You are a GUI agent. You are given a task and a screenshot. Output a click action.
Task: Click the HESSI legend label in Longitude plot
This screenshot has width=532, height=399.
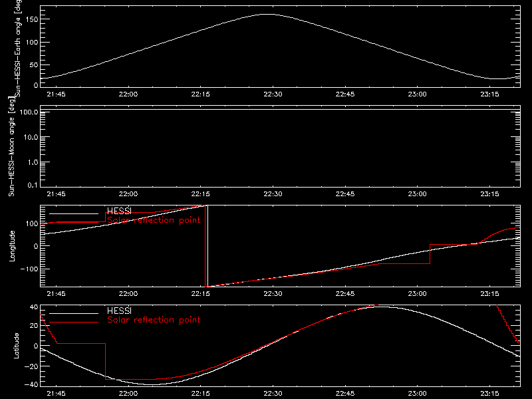[119, 211]
